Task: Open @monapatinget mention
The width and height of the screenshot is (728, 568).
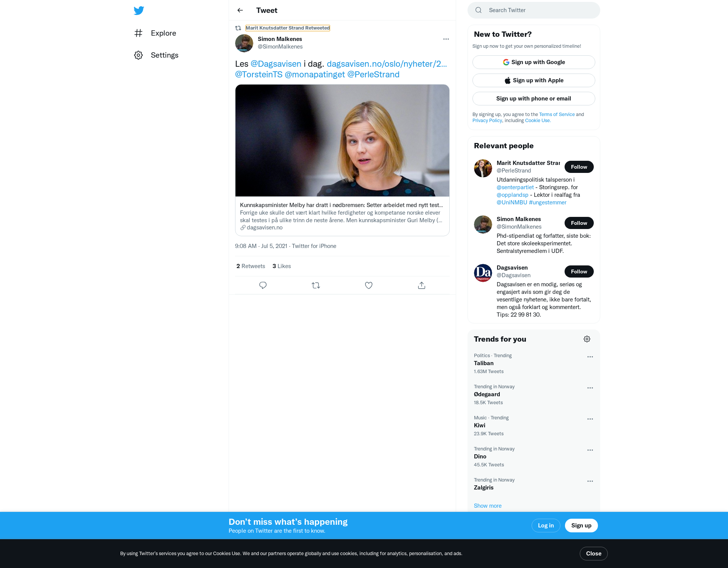Action: tap(315, 74)
